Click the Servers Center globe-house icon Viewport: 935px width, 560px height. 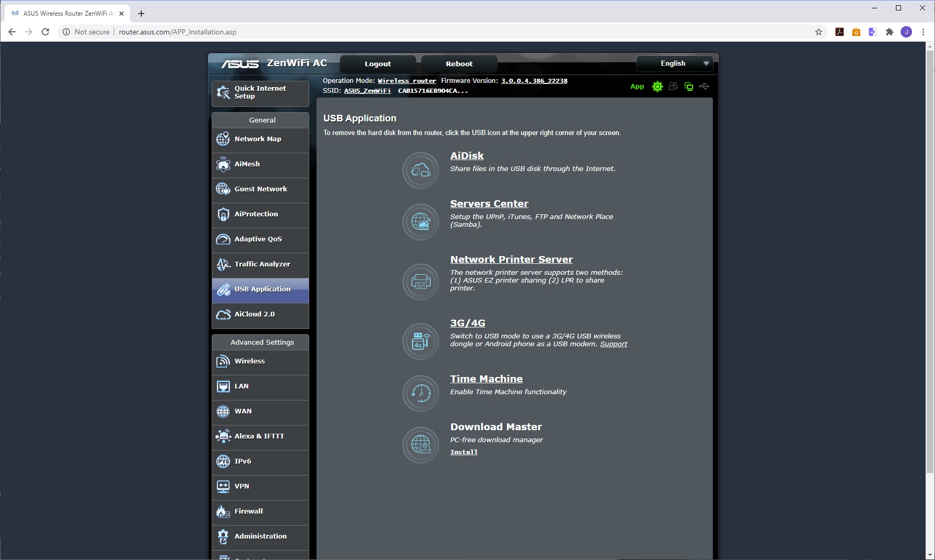coord(421,222)
